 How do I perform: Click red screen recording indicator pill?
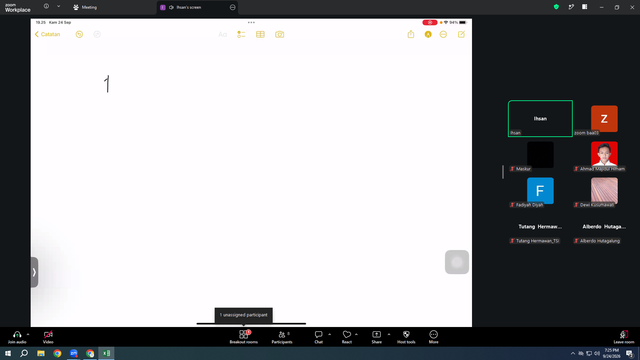430,22
